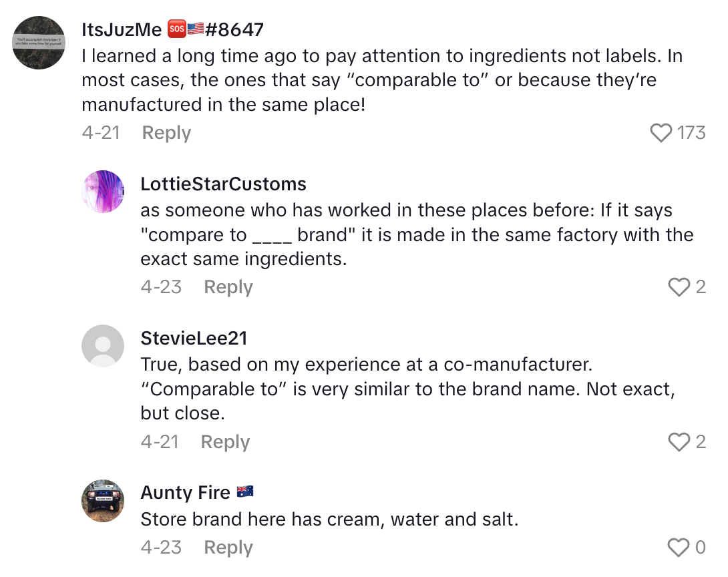
Task: Select the username LottieStarCustoms
Action: (x=224, y=184)
